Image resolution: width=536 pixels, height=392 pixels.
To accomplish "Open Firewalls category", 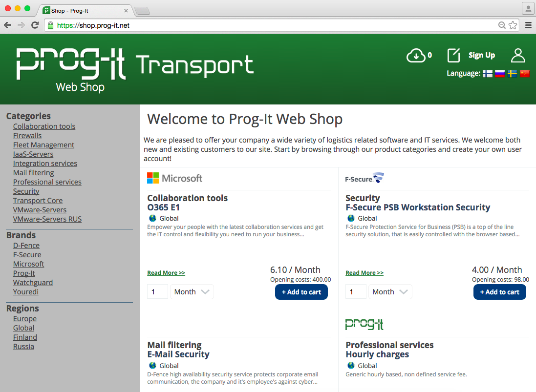I will click(27, 135).
